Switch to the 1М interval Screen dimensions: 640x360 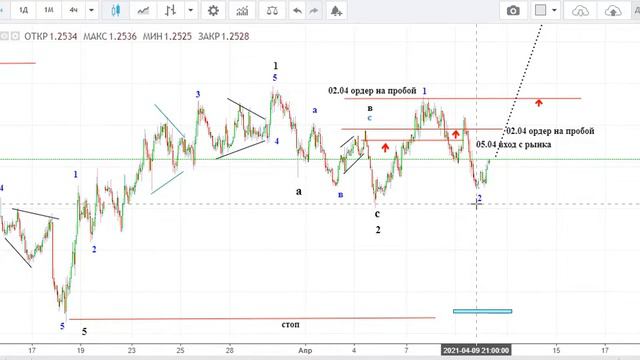[x=49, y=10]
